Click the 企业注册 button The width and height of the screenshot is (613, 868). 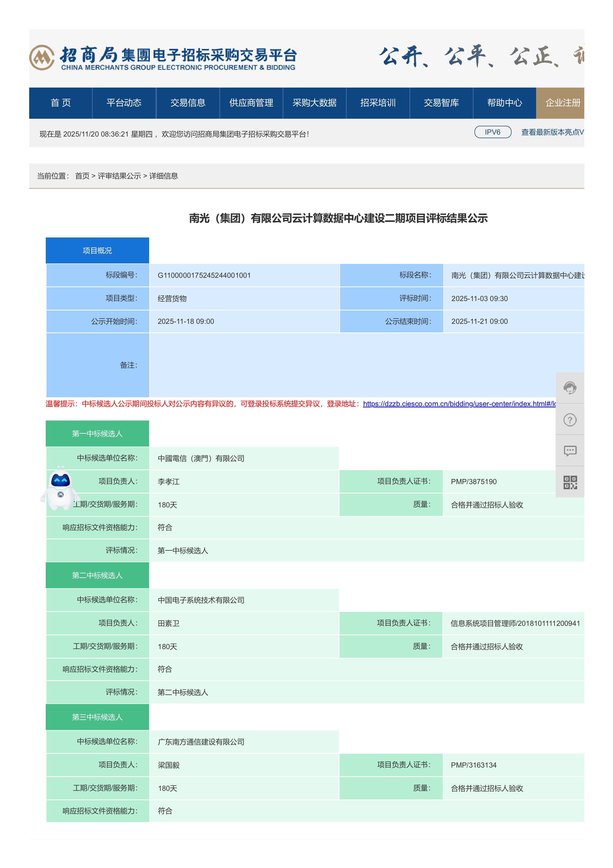click(x=562, y=103)
